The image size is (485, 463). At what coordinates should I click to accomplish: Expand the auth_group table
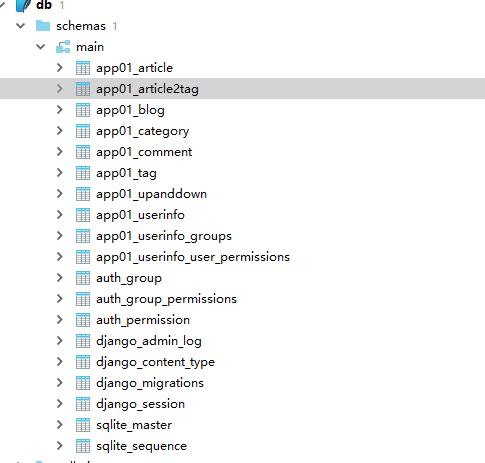[x=60, y=278]
